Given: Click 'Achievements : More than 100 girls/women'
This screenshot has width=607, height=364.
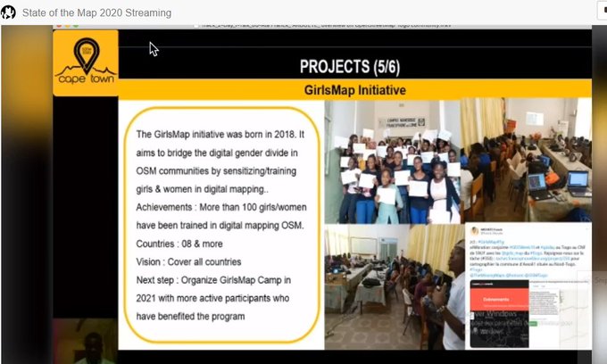Looking at the screenshot, I should point(221,207).
